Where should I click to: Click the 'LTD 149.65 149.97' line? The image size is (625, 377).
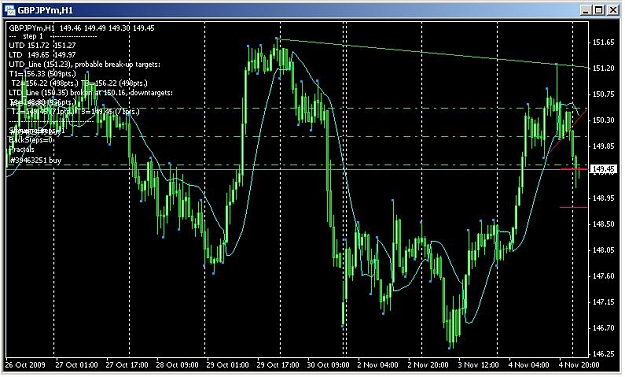42,55
